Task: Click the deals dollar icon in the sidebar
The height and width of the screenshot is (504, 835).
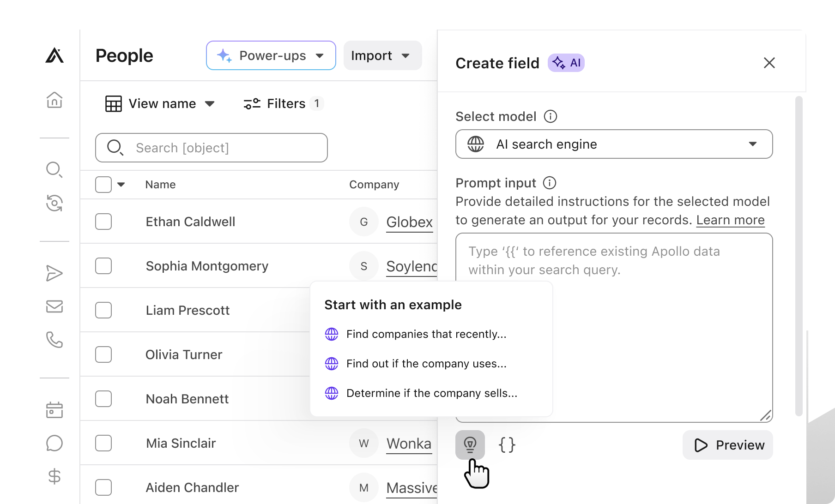Action: [54, 476]
